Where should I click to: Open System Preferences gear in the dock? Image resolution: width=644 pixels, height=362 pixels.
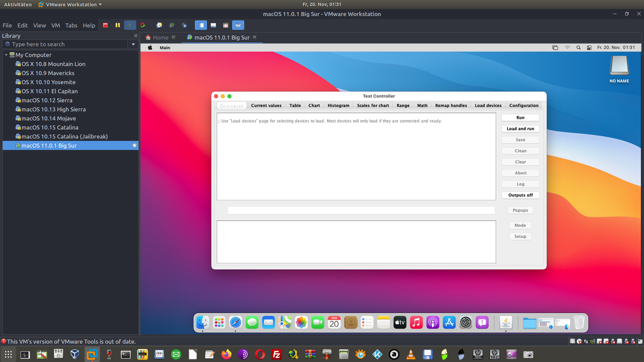[466, 322]
